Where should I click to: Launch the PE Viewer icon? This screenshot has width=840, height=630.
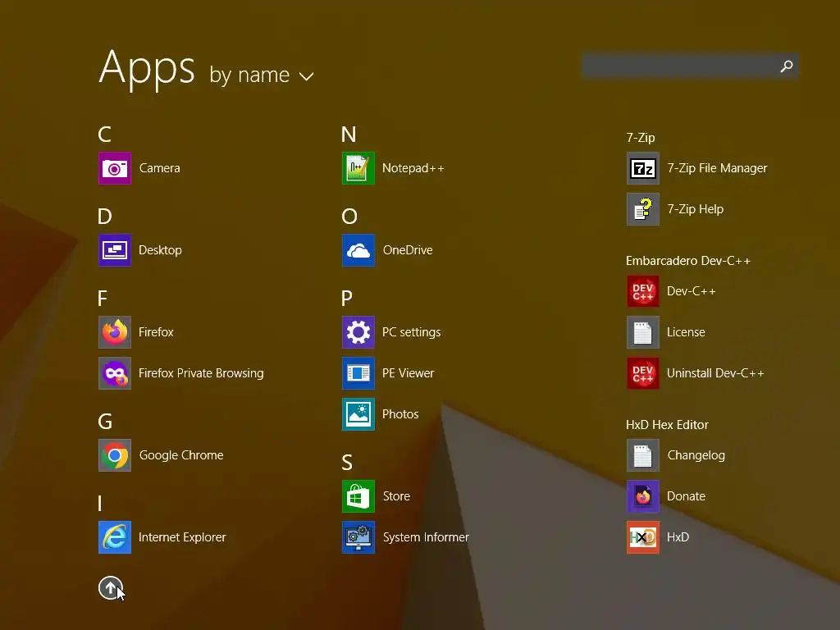358,373
